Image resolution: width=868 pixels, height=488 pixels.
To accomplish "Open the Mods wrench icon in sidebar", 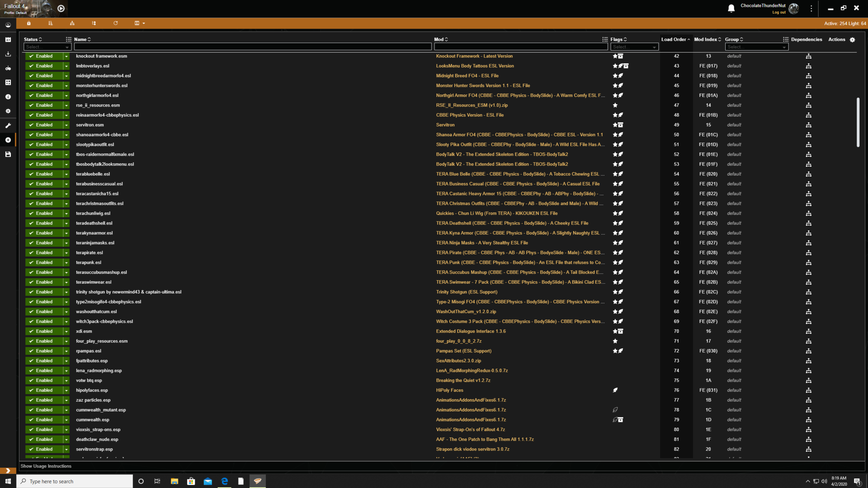I will coord(8,126).
